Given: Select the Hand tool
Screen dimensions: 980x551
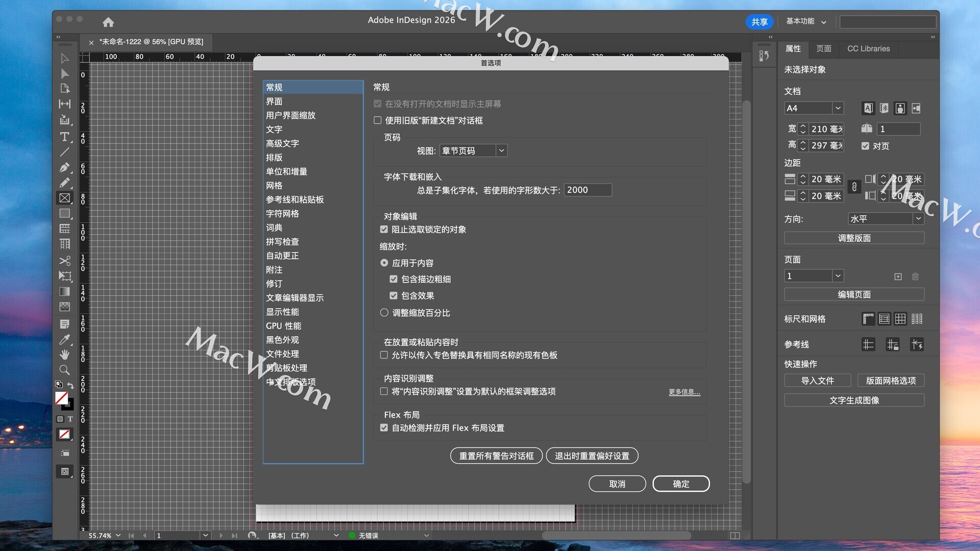Looking at the screenshot, I should click(64, 355).
